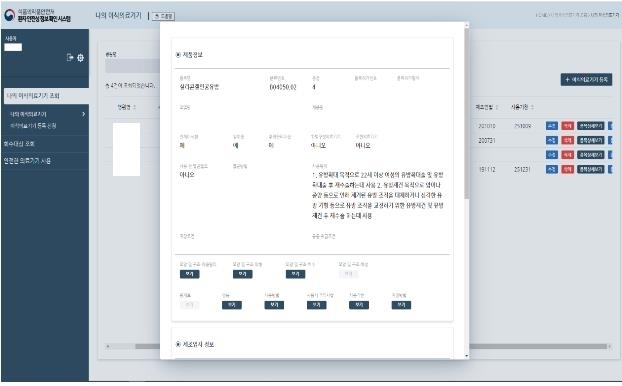Sort by 사용기한 column arrow icon
This screenshot has width=622, height=386.
pyautogui.click(x=532, y=107)
